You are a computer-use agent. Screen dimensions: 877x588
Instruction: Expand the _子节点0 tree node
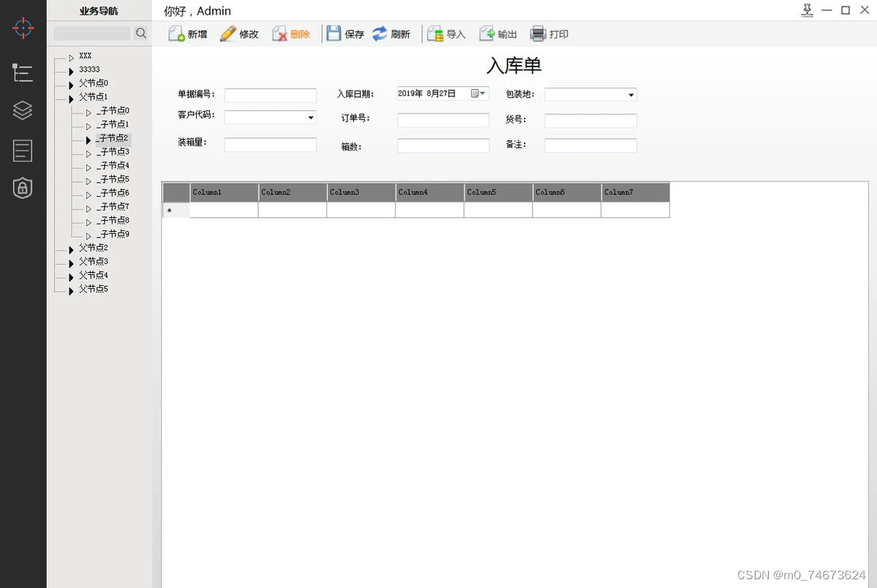coord(89,113)
